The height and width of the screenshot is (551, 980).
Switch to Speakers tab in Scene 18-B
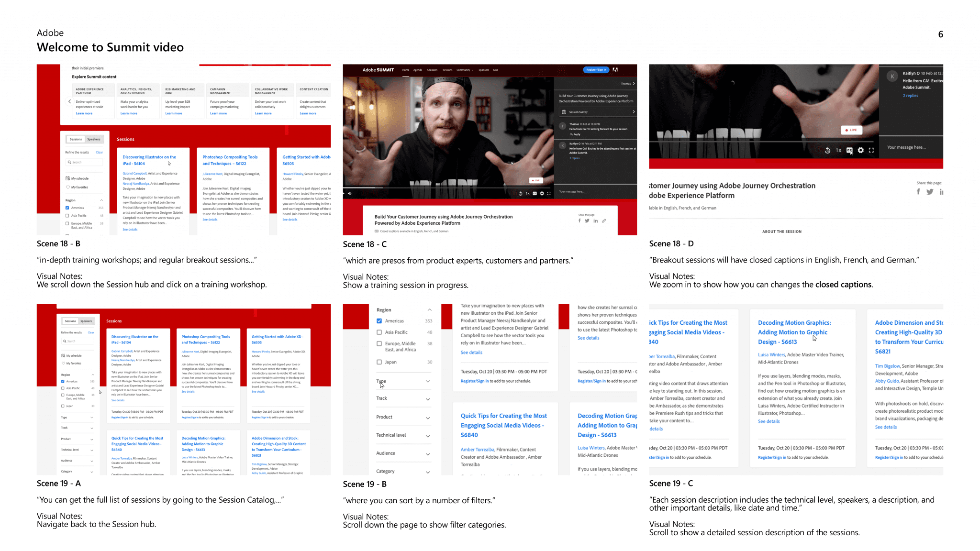[x=94, y=139]
